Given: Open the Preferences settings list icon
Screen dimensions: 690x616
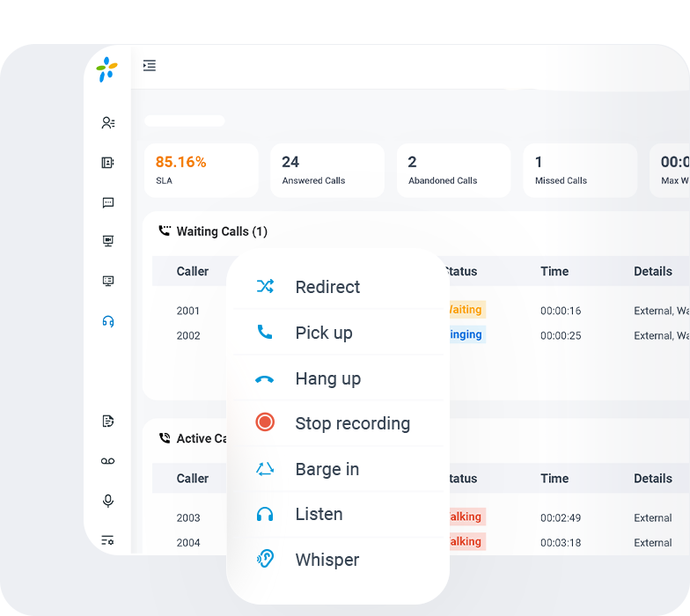Looking at the screenshot, I should [x=107, y=540].
